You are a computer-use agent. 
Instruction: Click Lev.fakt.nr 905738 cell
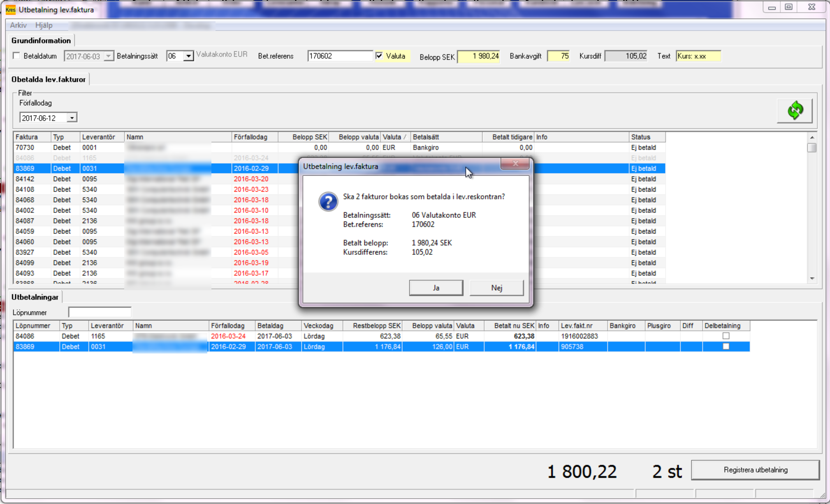pos(583,347)
